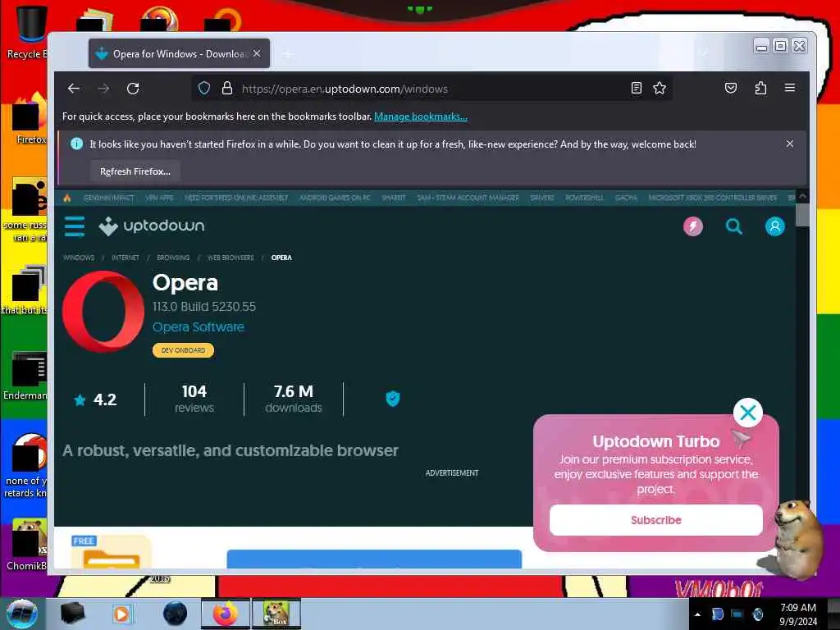Image resolution: width=840 pixels, height=630 pixels.
Task: Open the media player taskbar icon
Action: pyautogui.click(x=121, y=614)
